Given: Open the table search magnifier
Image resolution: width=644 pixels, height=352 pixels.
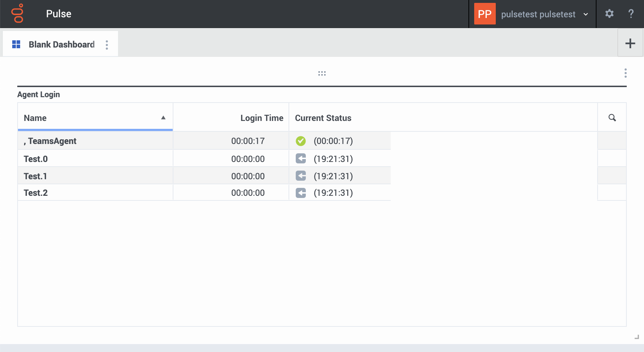Looking at the screenshot, I should [612, 118].
